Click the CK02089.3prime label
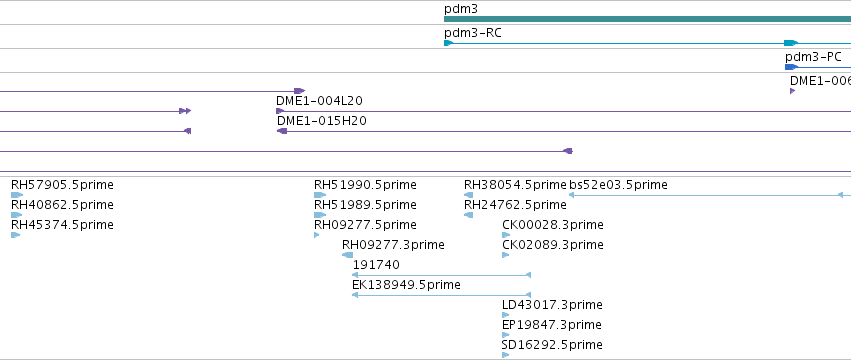The height and width of the screenshot is (360, 851). [552, 245]
